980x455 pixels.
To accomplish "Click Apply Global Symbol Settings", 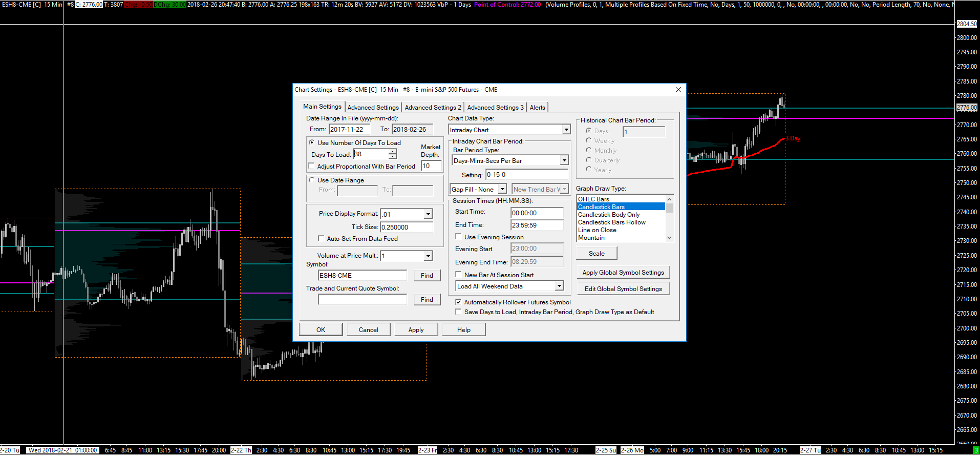I will [623, 272].
